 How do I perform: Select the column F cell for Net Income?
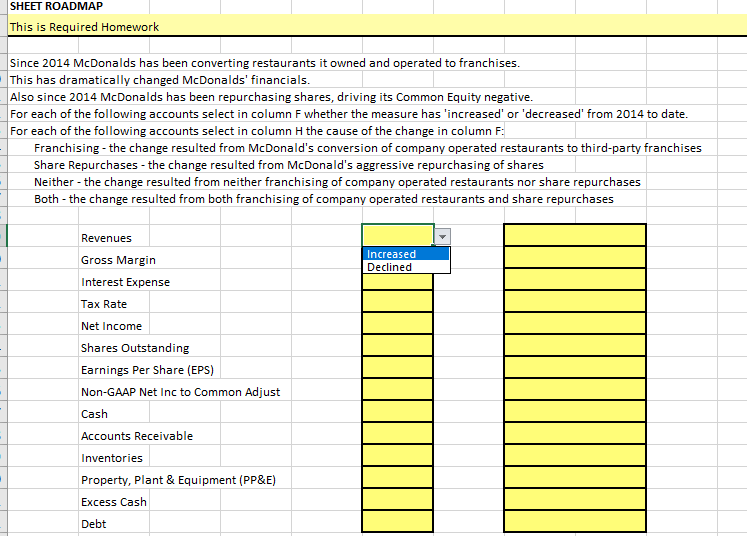[398, 324]
